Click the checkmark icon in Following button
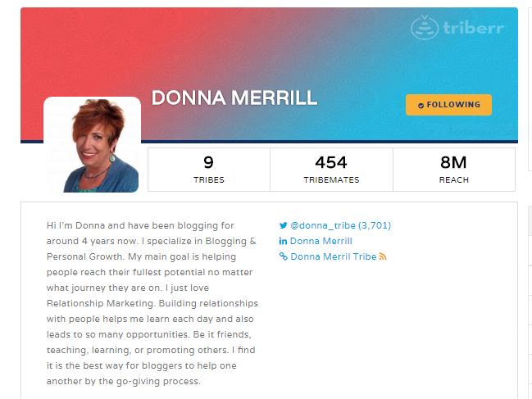 pyautogui.click(x=421, y=106)
